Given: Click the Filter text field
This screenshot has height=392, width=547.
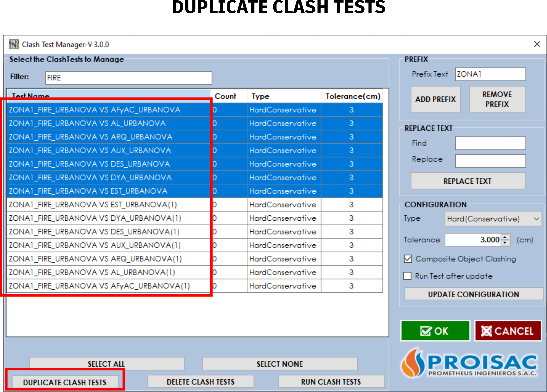Looking at the screenshot, I should [129, 78].
